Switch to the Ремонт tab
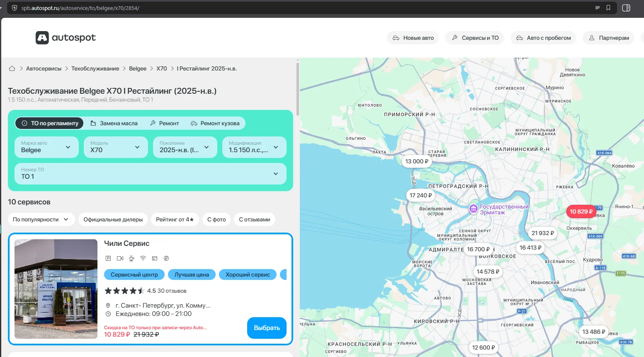 (165, 123)
